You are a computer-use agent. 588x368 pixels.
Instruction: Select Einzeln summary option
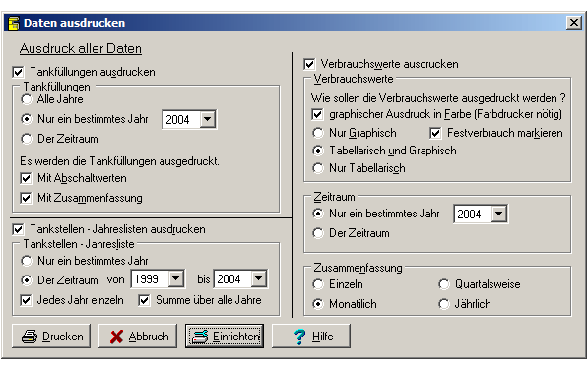(x=318, y=284)
